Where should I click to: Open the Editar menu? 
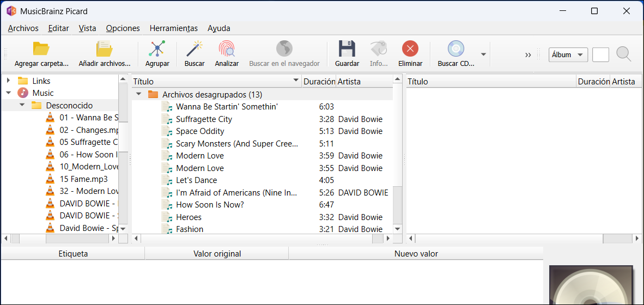(58, 28)
